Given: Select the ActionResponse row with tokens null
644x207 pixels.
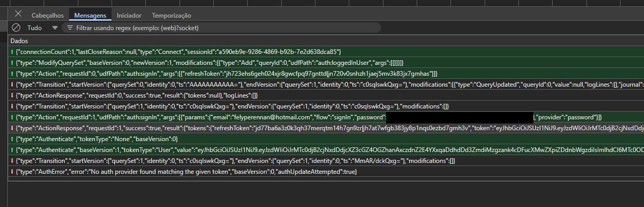Looking at the screenshot, I should click(x=326, y=95).
